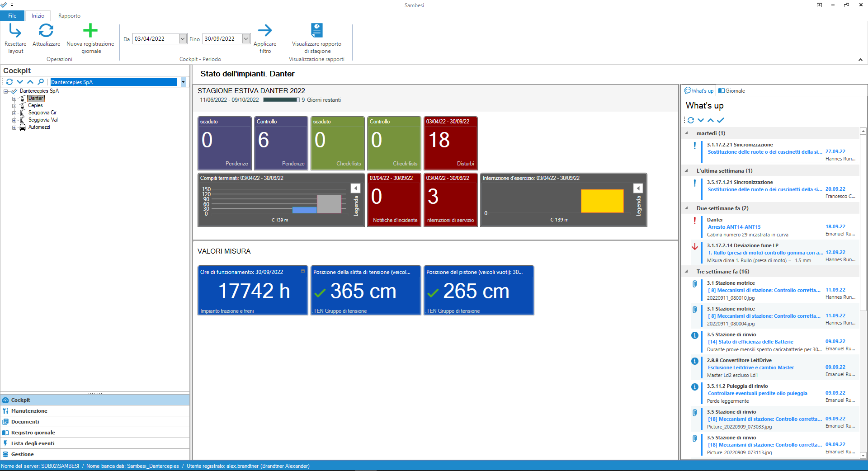Collapse the Dantercepies SpA tree root
This screenshot has height=471, width=868.
click(6, 91)
